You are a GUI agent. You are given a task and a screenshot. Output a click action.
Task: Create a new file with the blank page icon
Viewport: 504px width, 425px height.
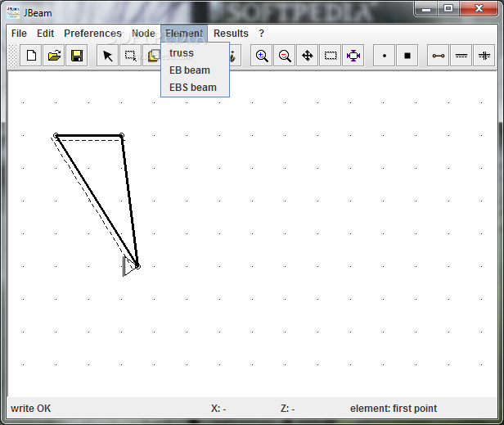(x=31, y=56)
